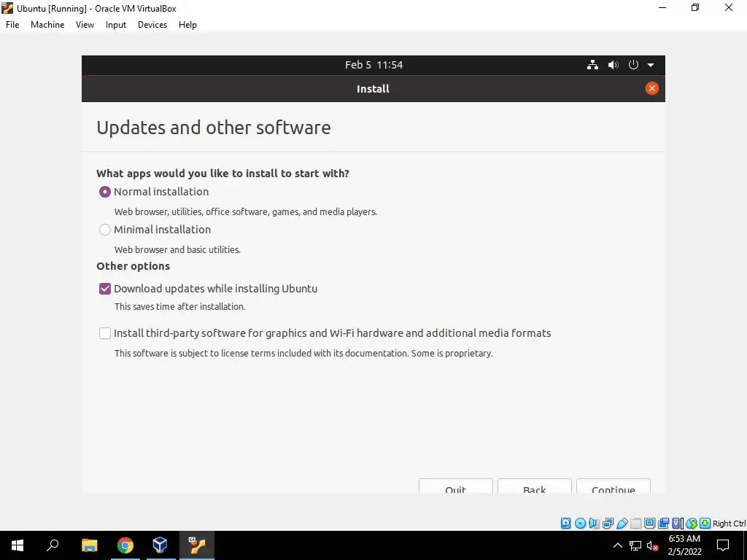Screen dimensions: 747x560
Task: Select Minimal installation radio button
Action: pos(105,230)
